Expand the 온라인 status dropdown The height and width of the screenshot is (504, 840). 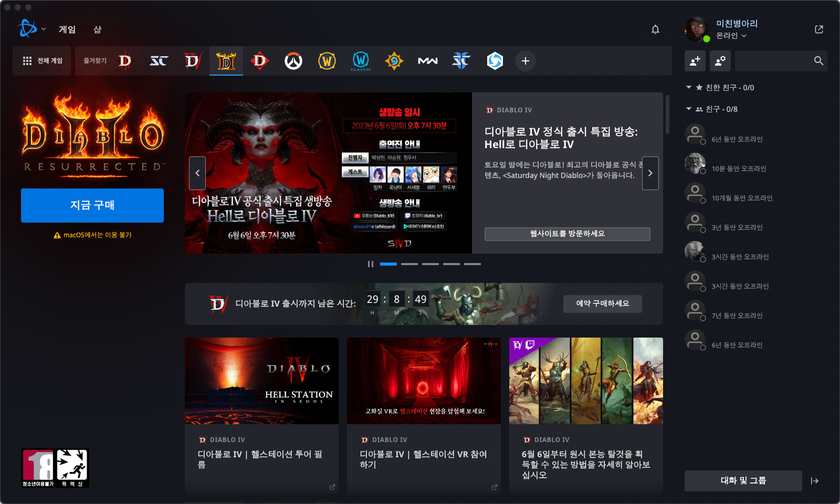pos(731,36)
